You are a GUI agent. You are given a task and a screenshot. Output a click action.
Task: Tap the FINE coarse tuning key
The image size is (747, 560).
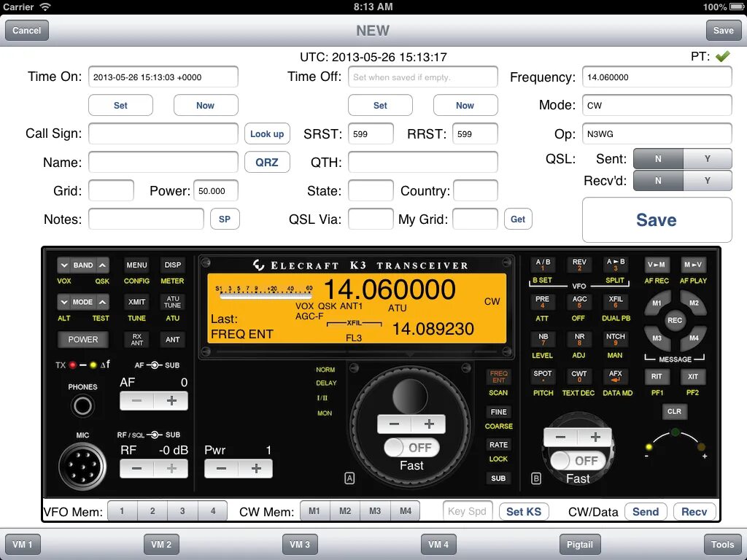498,412
